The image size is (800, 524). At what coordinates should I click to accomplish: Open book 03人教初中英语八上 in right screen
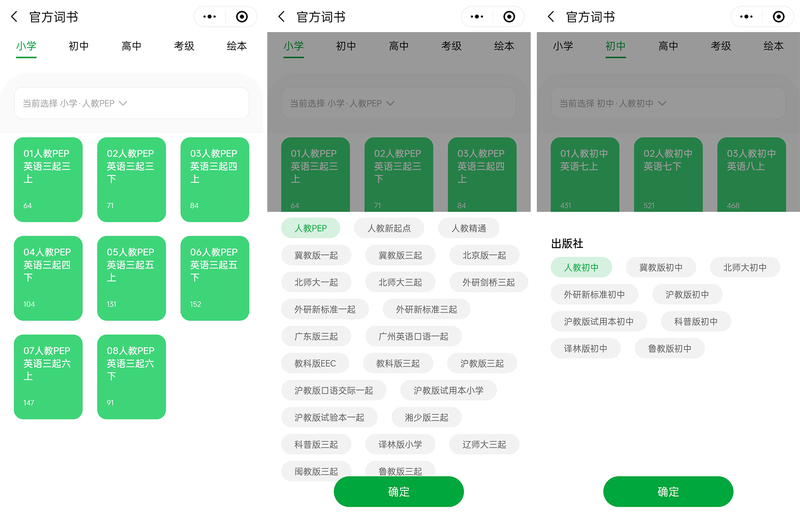[752, 174]
